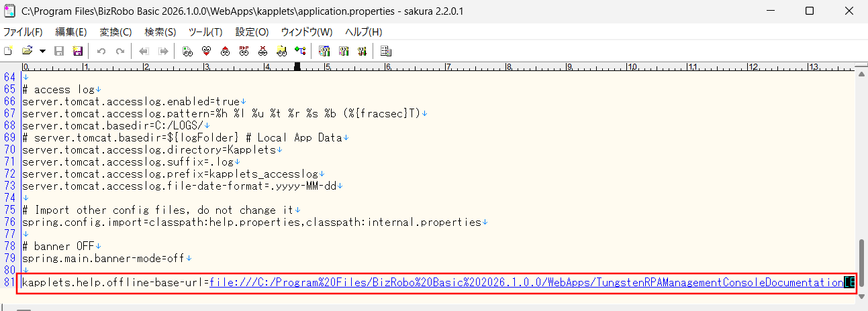
Task: Click the commented '# server.tomcat.basedir=${logFolder}' line
Action: coord(181,137)
